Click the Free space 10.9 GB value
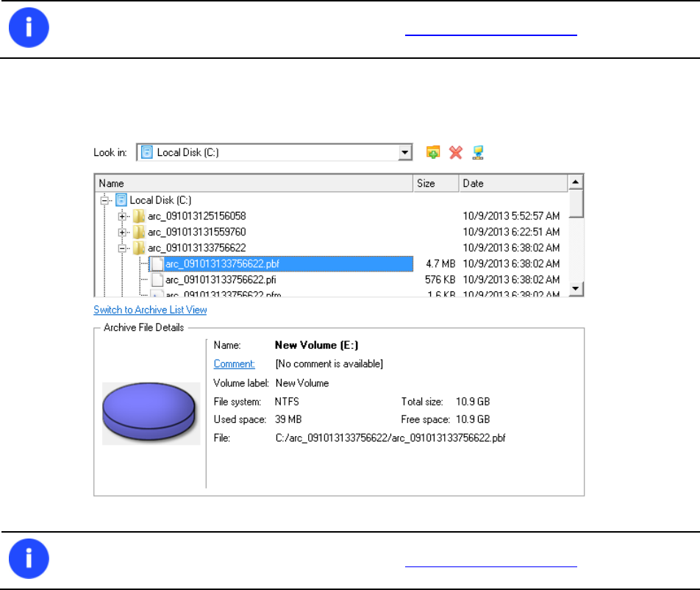This screenshot has width=700, height=590. [x=473, y=420]
